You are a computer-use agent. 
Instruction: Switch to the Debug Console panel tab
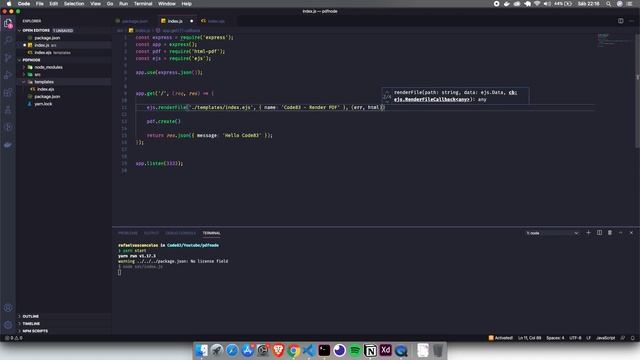tap(180, 233)
